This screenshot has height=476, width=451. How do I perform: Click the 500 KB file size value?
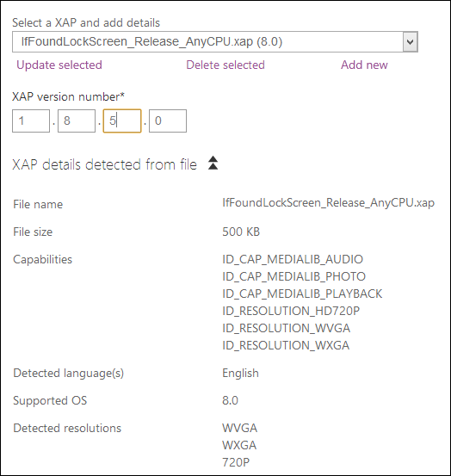point(241,232)
